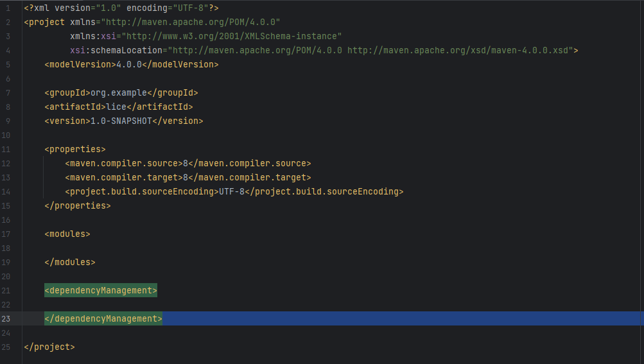Click the maven-4.0.0.xsd schema URL

pyautogui.click(x=460, y=50)
